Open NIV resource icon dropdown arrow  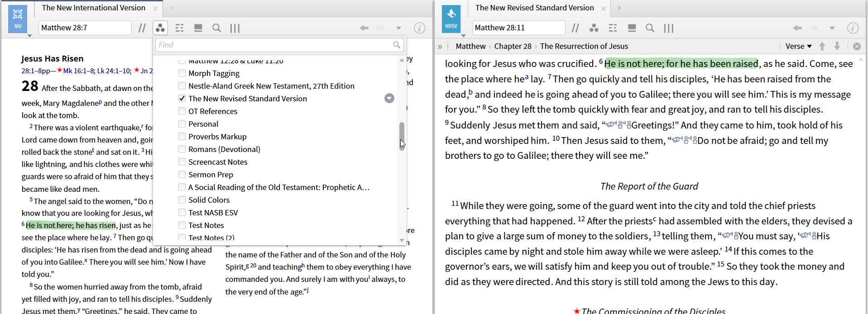(29, 36)
